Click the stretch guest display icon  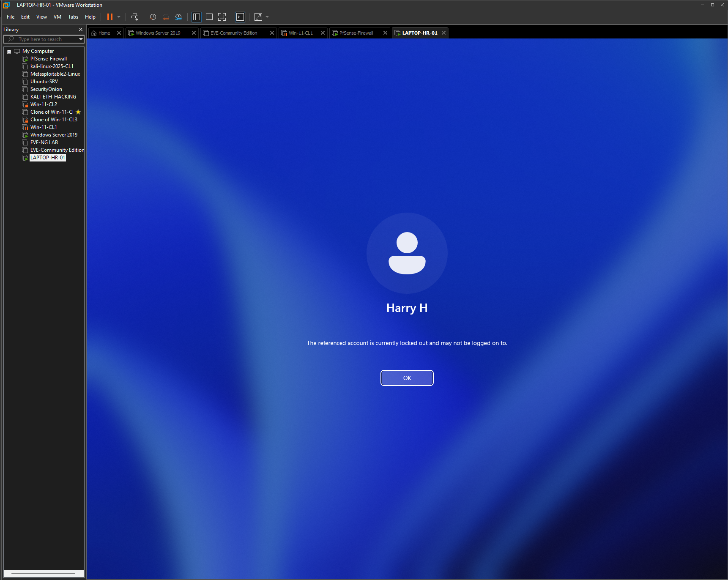click(x=258, y=17)
